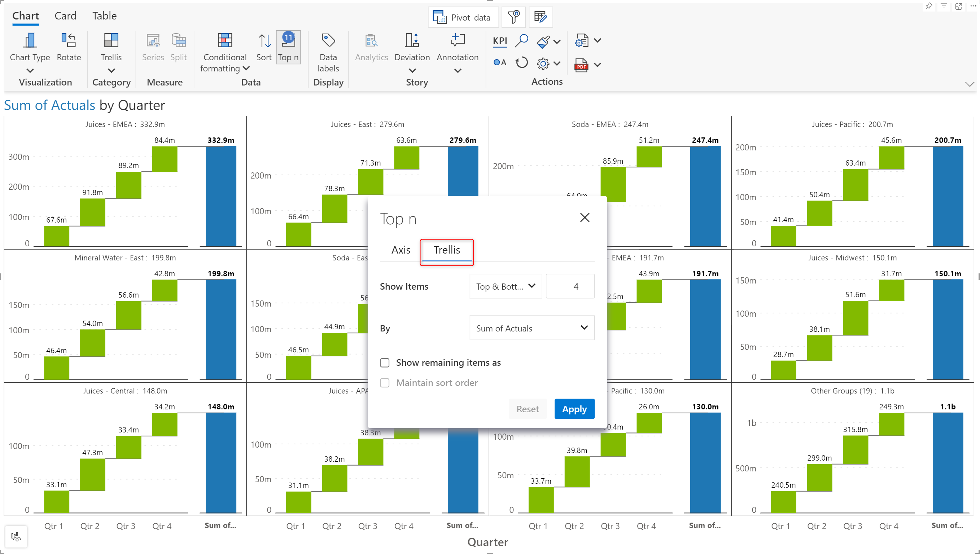Click the Rotate chart icon
The width and height of the screenshot is (980, 554).
[x=69, y=40]
